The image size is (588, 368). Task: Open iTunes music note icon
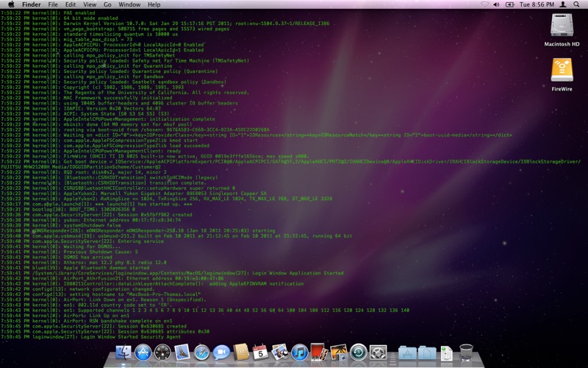pyautogui.click(x=300, y=353)
